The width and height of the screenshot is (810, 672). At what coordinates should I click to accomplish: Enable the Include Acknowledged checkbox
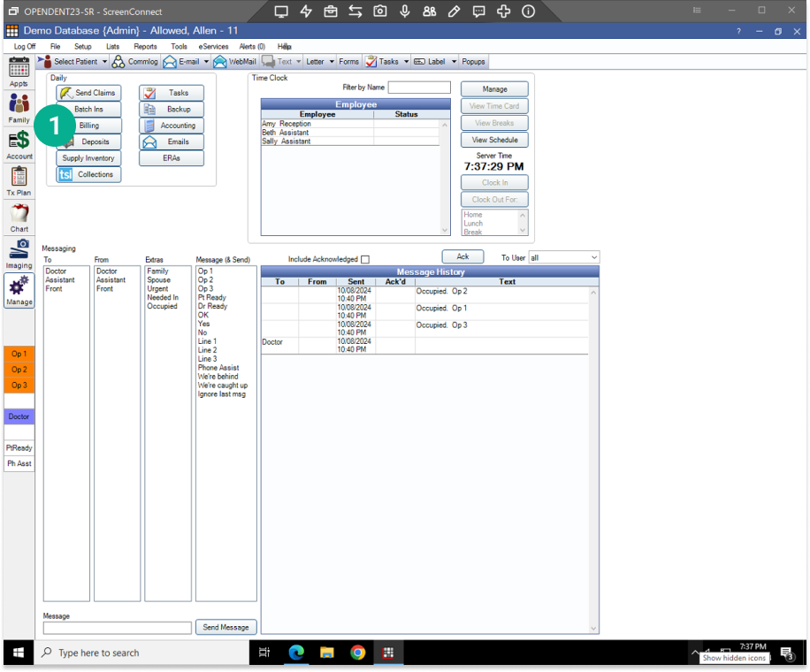[x=365, y=259]
